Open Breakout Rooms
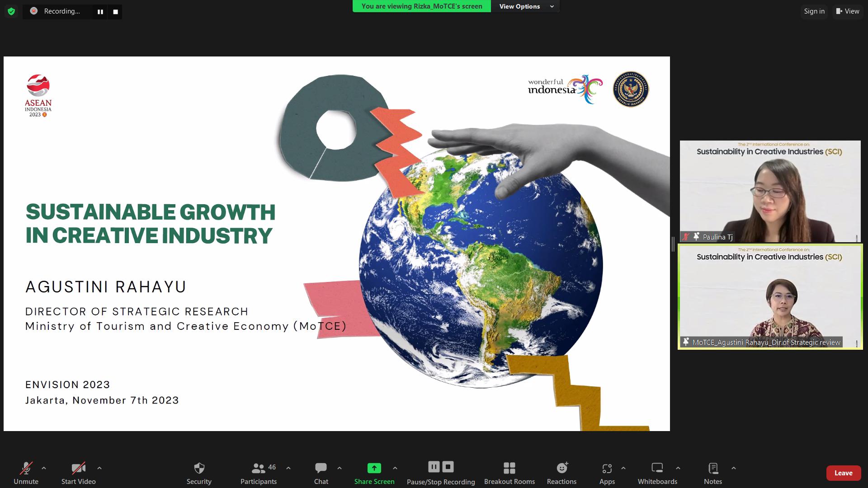 tap(509, 468)
